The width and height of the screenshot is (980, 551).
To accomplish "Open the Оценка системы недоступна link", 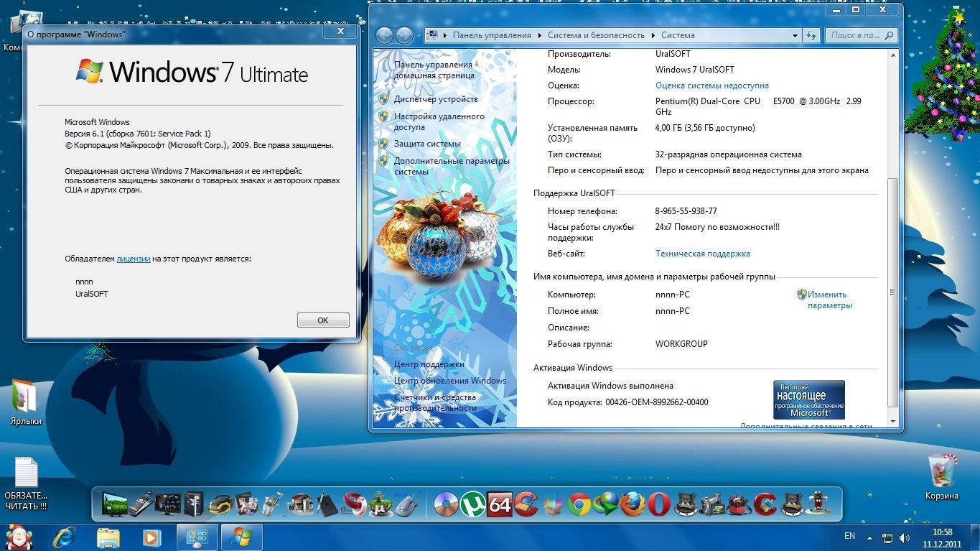I will click(x=712, y=85).
